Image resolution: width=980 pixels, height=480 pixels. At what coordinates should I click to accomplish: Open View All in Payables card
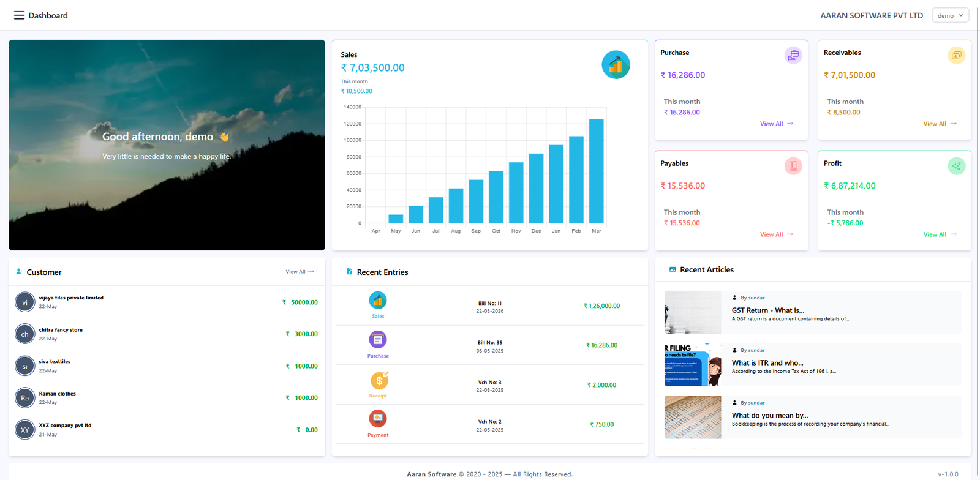776,234
